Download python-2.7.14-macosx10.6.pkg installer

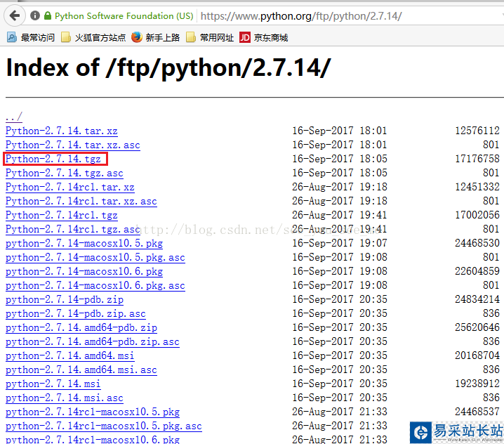coord(84,272)
